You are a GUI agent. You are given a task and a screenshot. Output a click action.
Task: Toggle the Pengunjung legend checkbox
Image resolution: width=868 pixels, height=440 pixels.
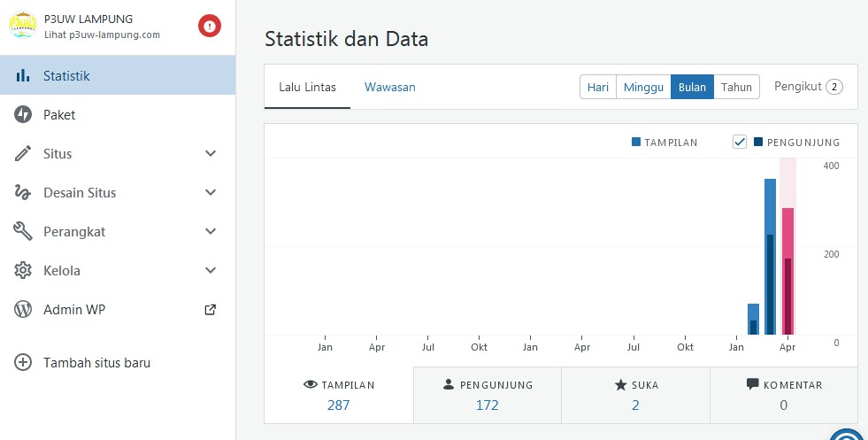coord(740,142)
